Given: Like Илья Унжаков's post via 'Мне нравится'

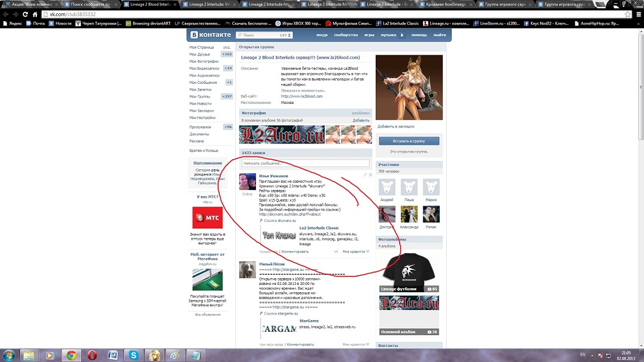Looking at the screenshot, I should pos(356,251).
